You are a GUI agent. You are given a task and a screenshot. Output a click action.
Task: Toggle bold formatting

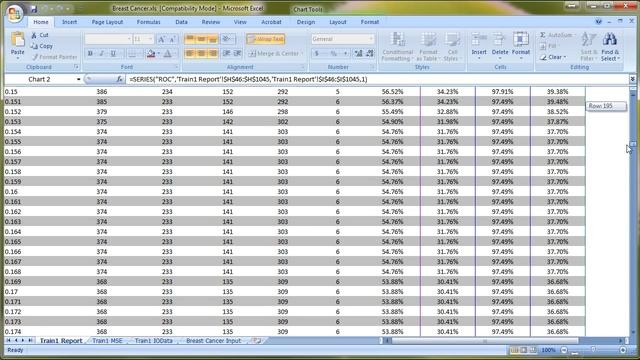(90, 53)
